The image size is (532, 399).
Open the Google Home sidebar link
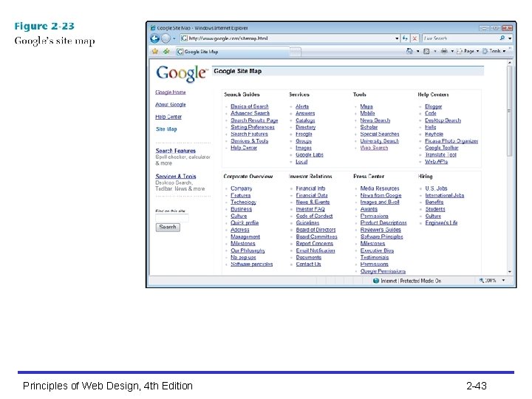click(171, 92)
